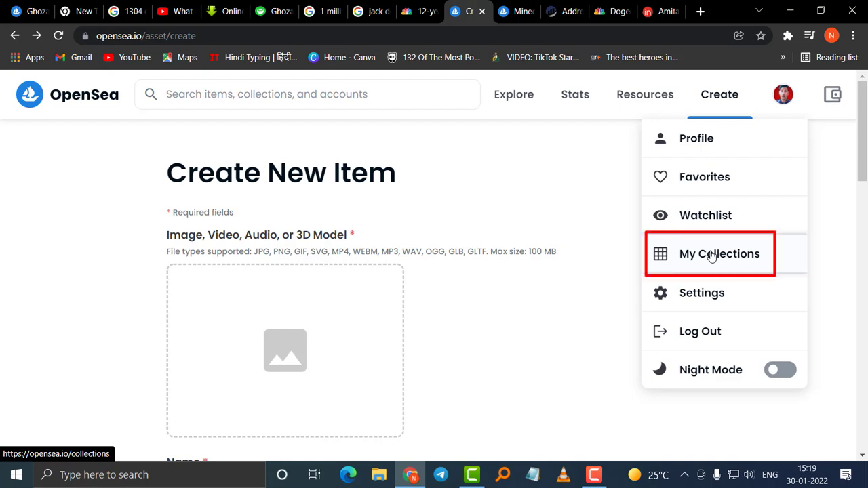Open the Chrome extensions puzzle icon
Viewport: 868px width, 488px height.
pos(788,35)
